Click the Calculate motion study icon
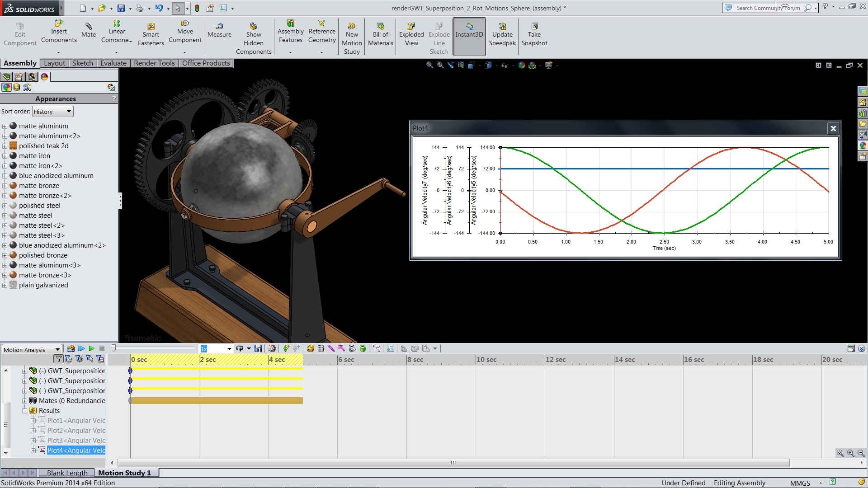This screenshot has width=868, height=488. coord(71,348)
